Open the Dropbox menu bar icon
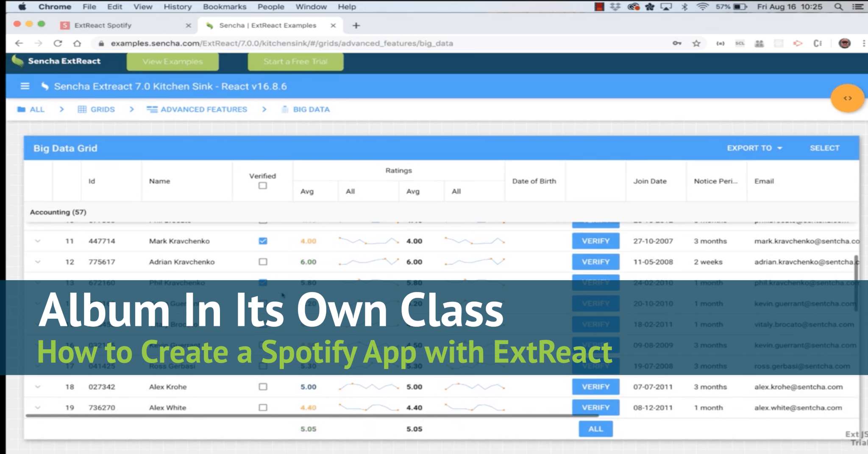The image size is (868, 454). [615, 7]
